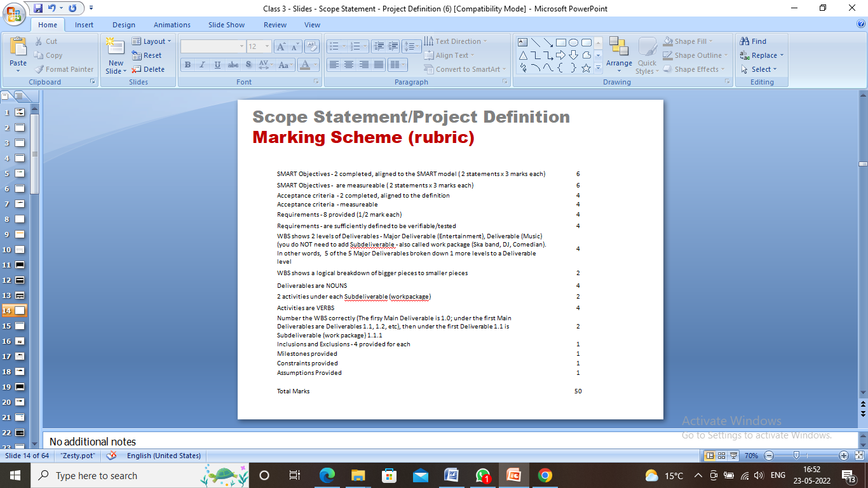Click the font color swatch

click(x=304, y=65)
